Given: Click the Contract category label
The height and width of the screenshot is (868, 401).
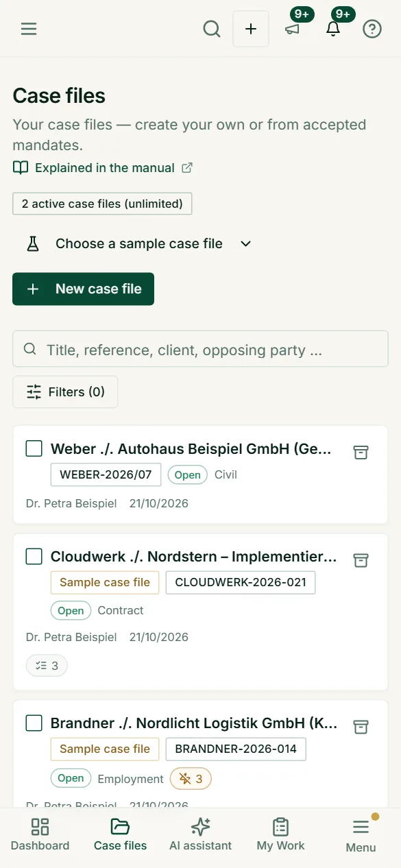Looking at the screenshot, I should tap(121, 610).
